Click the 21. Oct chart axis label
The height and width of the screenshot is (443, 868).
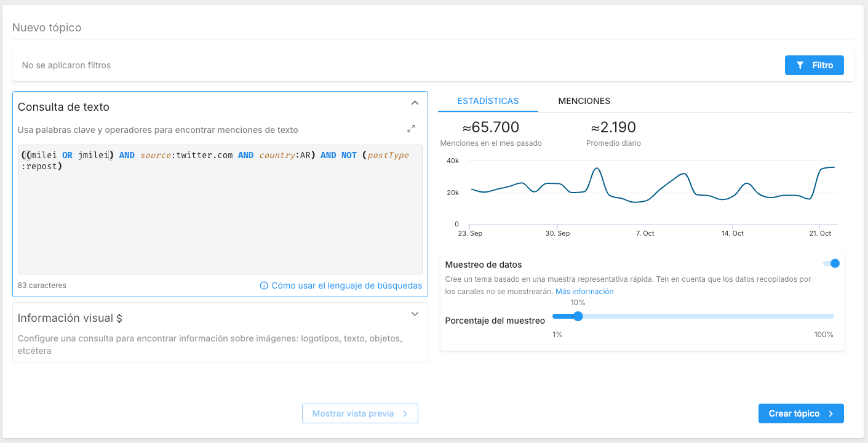click(x=820, y=234)
